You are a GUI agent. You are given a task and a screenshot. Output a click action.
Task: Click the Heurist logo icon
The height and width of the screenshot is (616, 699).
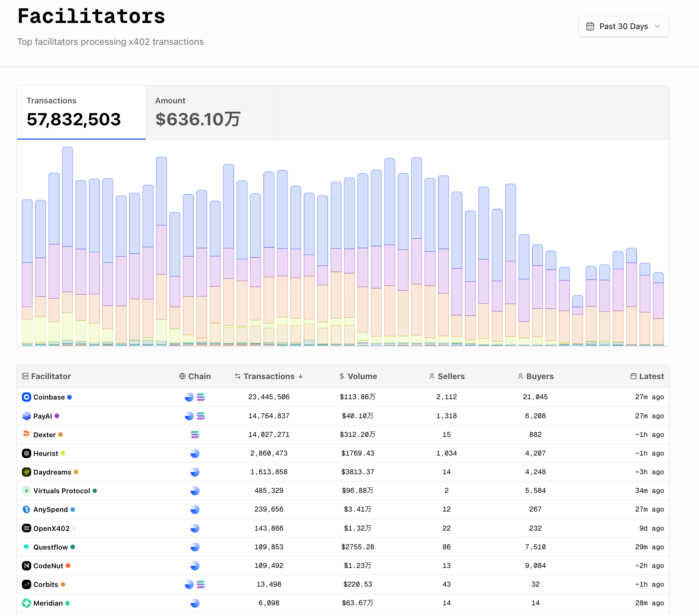click(x=27, y=453)
